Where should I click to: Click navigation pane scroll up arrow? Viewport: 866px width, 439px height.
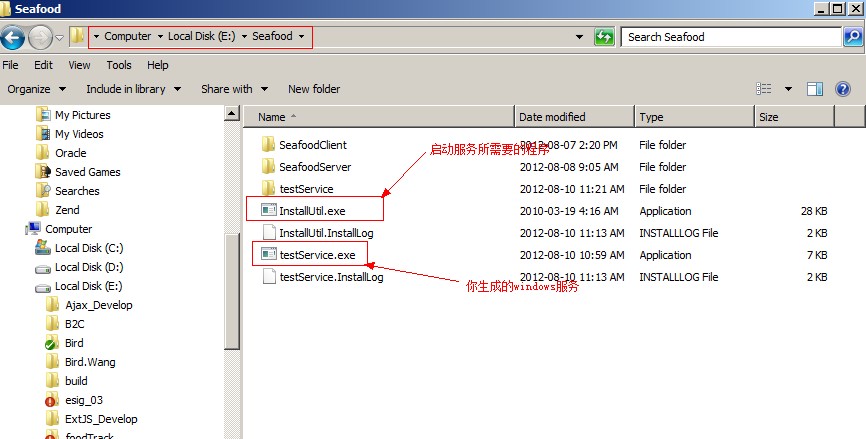(x=232, y=113)
